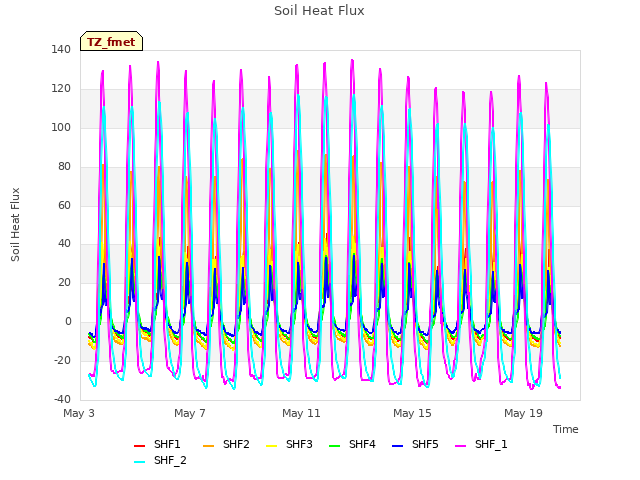Click the 140 y-axis tick label
The image size is (640, 480).
point(61,49)
